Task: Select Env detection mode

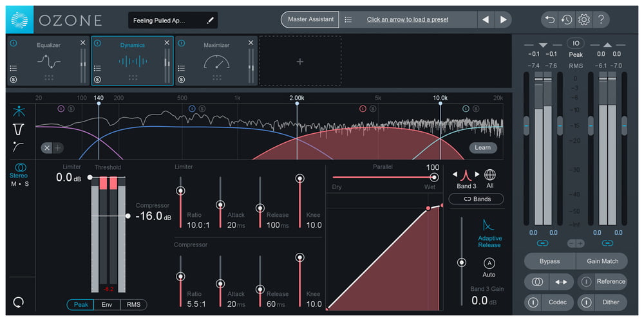Action: pos(107,304)
